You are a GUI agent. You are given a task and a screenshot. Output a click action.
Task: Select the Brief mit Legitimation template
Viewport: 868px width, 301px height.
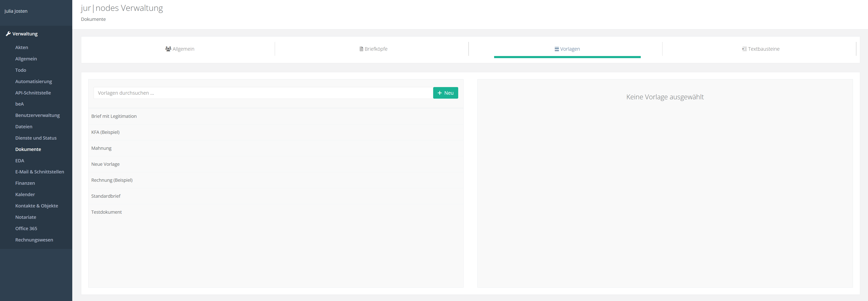114,116
